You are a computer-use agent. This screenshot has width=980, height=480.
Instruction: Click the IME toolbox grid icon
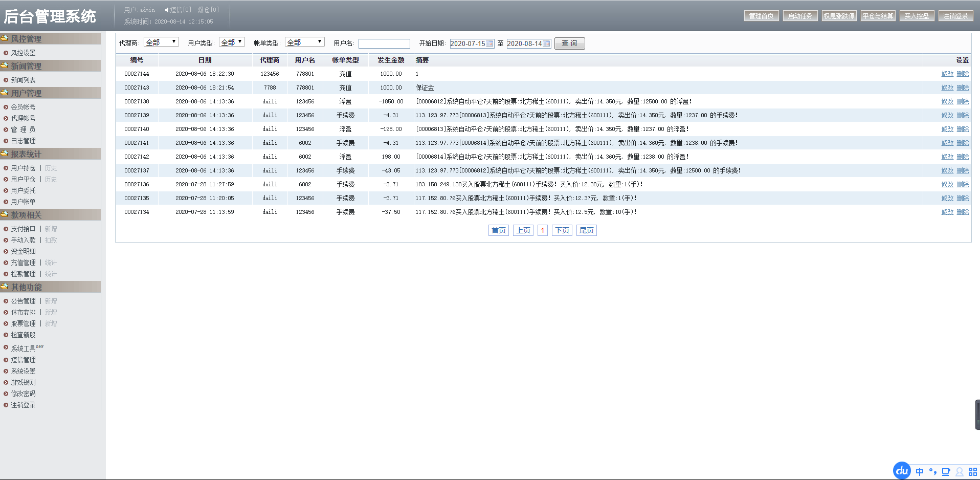pos(972,472)
